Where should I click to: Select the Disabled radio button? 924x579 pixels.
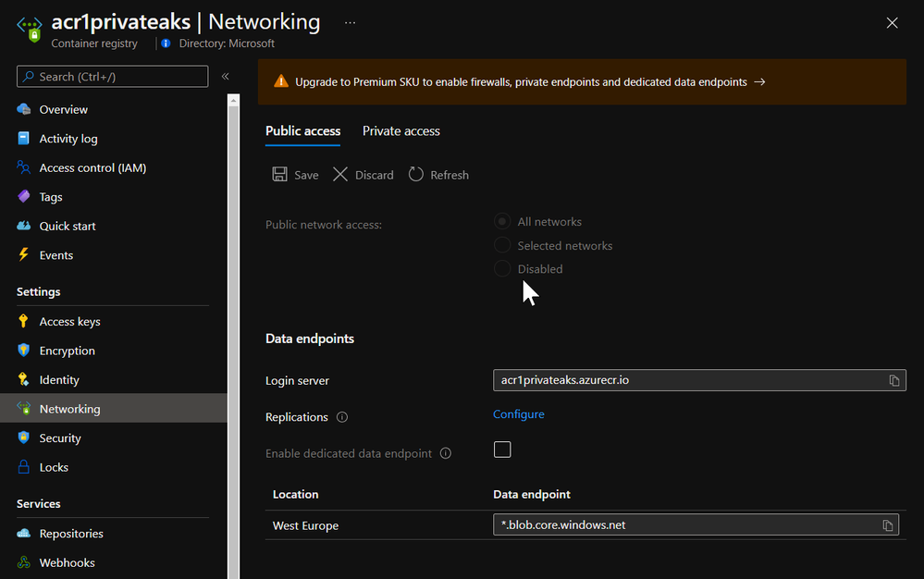click(x=502, y=268)
